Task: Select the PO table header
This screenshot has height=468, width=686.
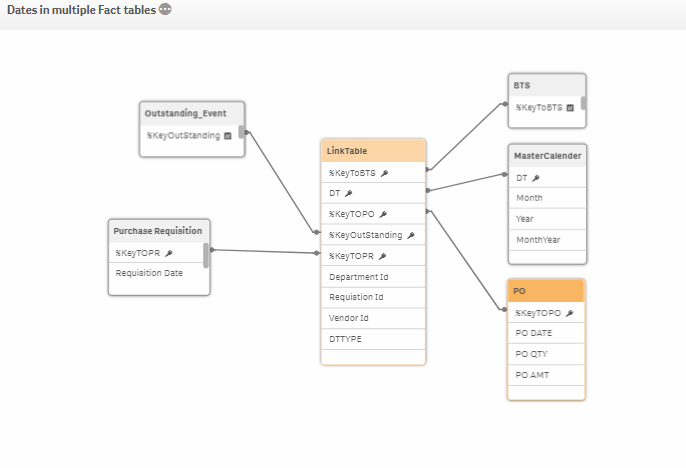Action: (546, 291)
